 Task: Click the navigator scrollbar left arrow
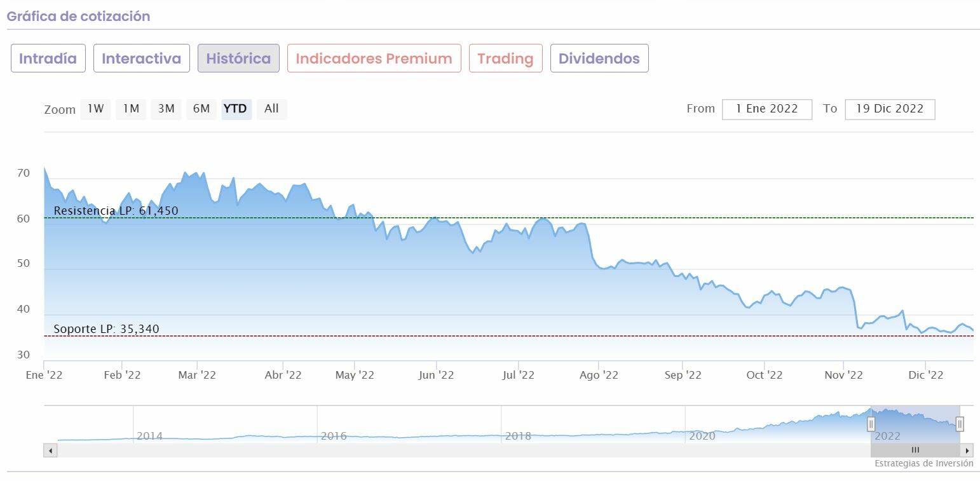coord(51,451)
